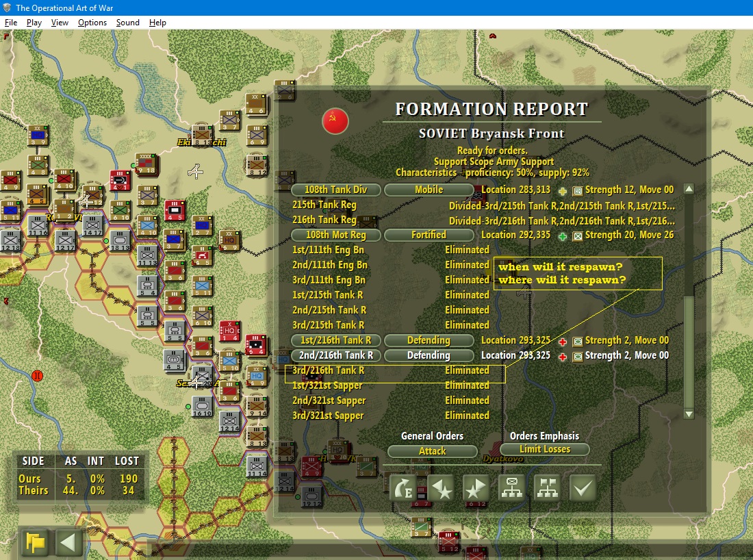753x560 pixels.
Task: Click the 1st/111th Eng Bn row
Action: click(391, 251)
